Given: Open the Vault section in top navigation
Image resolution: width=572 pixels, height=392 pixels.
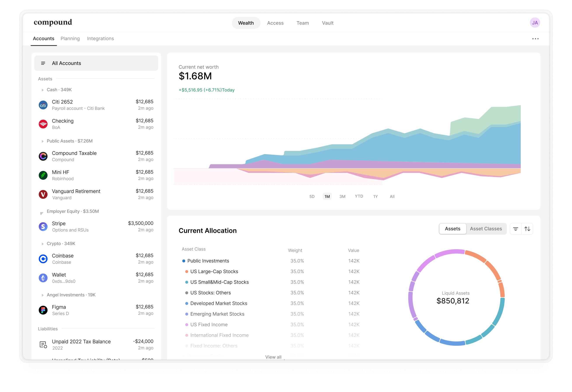Looking at the screenshot, I should (327, 23).
